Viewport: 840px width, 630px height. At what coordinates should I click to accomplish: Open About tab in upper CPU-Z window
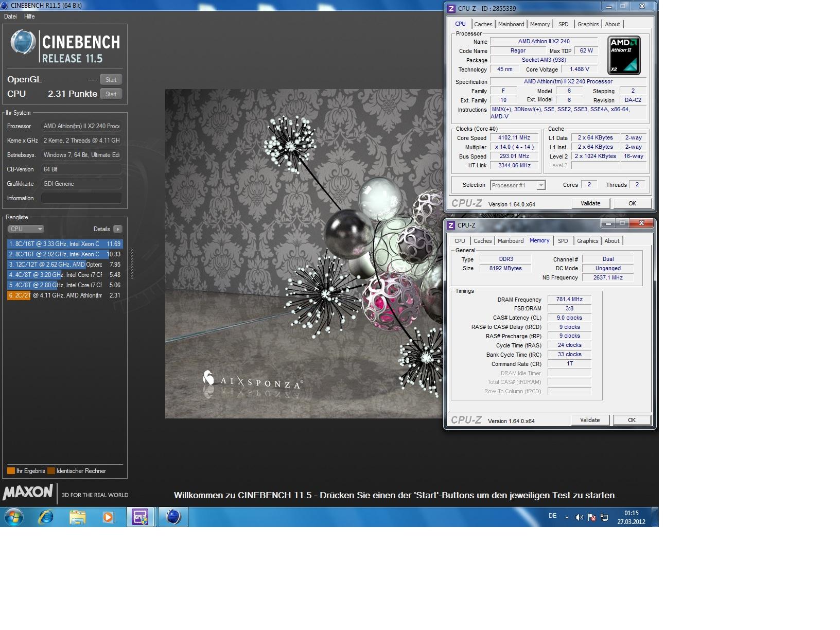point(612,24)
